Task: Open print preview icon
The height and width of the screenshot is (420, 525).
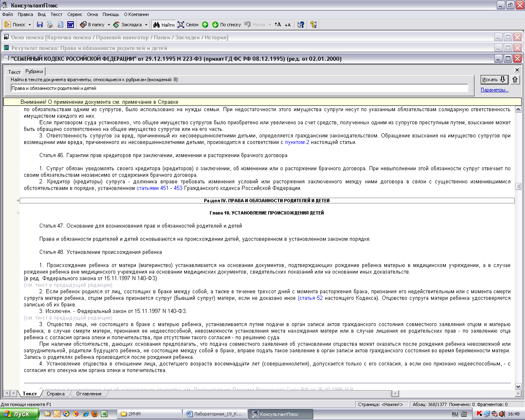Action: 60,25
